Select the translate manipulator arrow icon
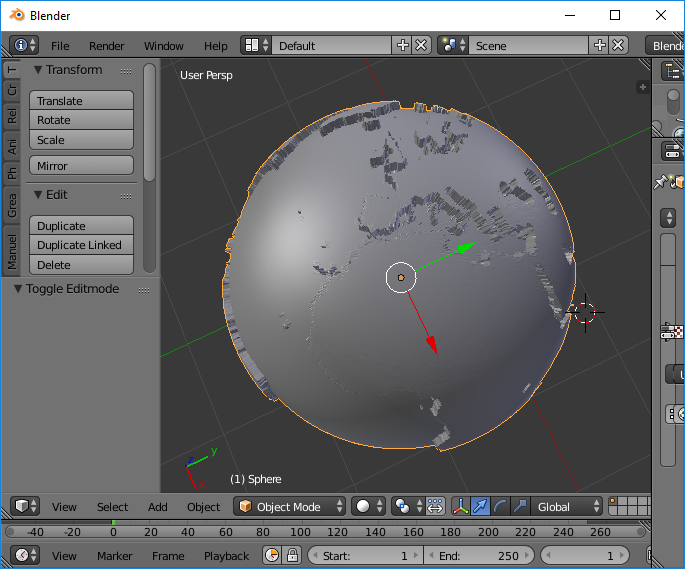Viewport: 685px width, 569px height. pos(481,506)
